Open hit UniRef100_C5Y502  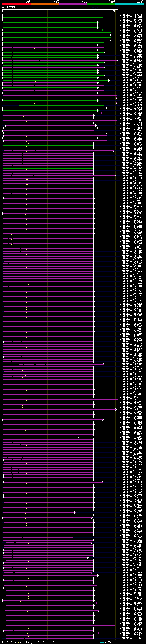pyautogui.click(x=131, y=538)
